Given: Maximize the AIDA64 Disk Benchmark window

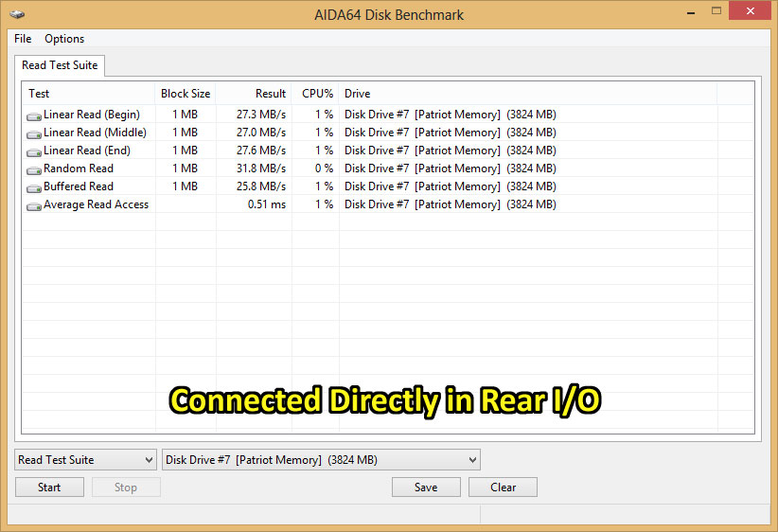Looking at the screenshot, I should 716,11.
